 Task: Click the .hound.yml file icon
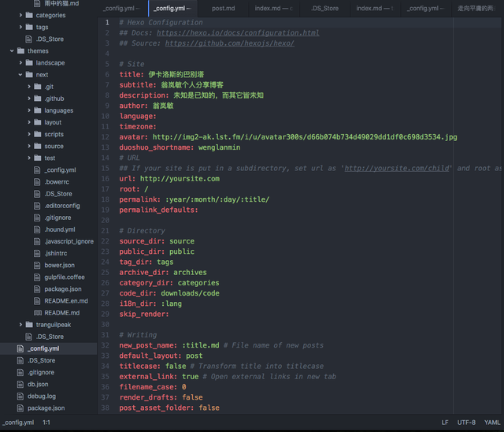[37, 229]
